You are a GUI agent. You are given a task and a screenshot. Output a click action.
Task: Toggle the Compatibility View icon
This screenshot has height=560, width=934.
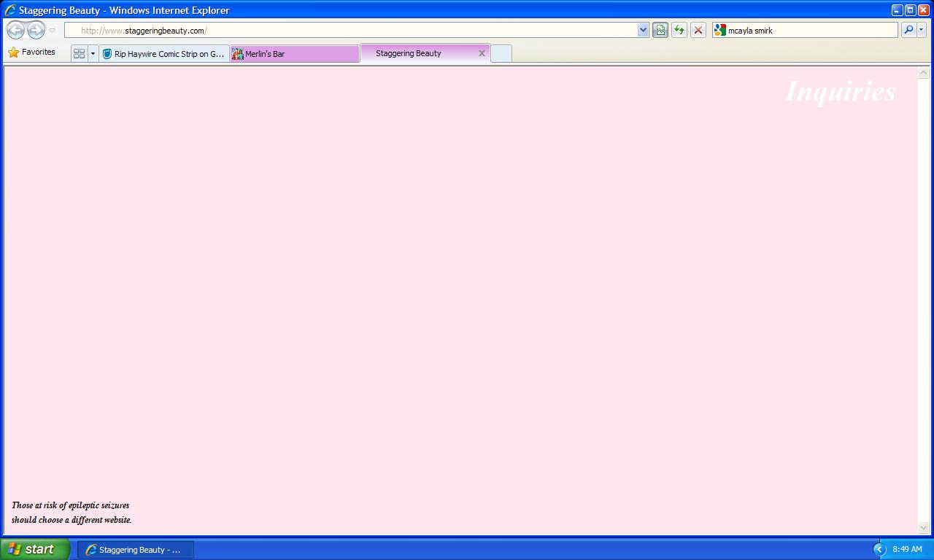point(660,30)
